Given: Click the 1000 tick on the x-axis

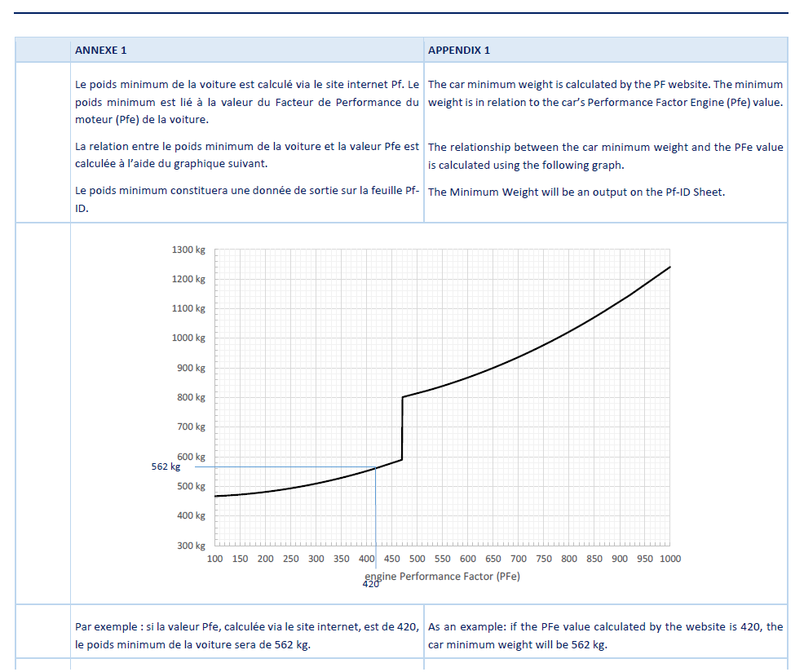Looking at the screenshot, I should pos(669,559).
